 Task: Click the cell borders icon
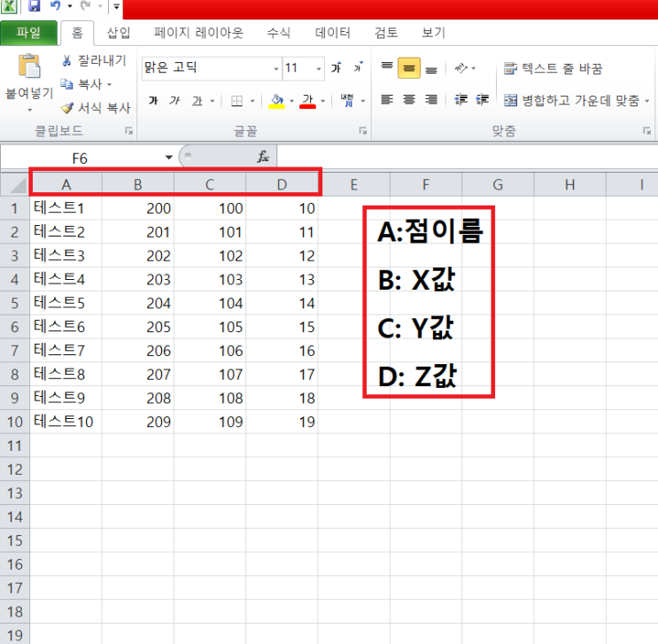point(237,101)
